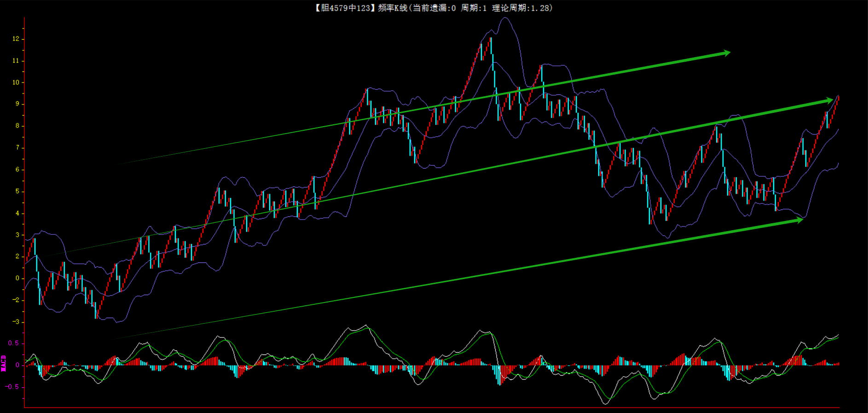Click the yellow 9 label on the price axis
This screenshot has height=413, width=868.
(x=17, y=104)
